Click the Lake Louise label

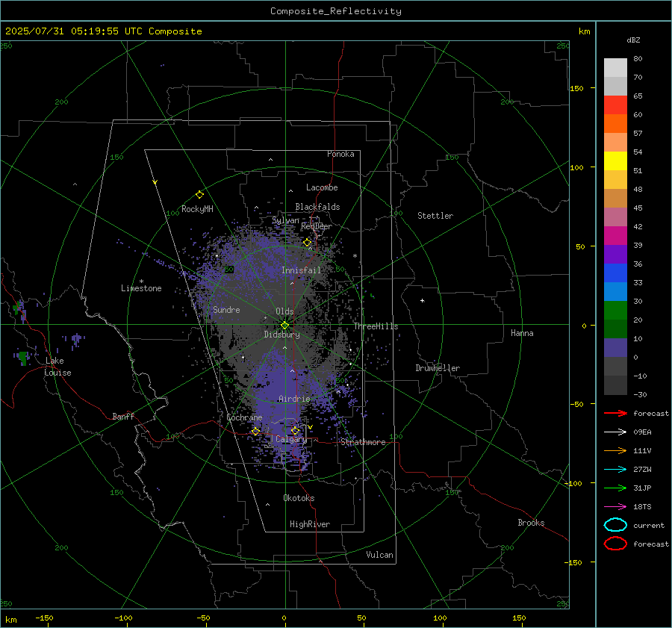tap(57, 367)
